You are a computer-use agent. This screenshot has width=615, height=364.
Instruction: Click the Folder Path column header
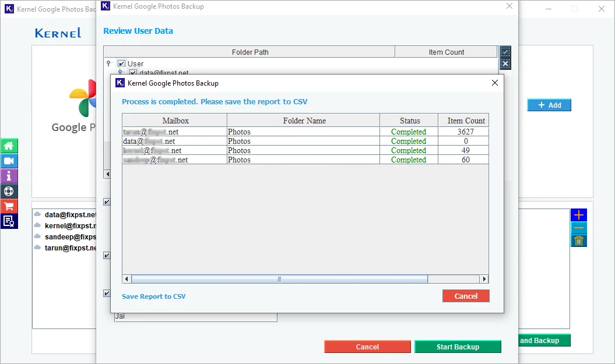(249, 52)
